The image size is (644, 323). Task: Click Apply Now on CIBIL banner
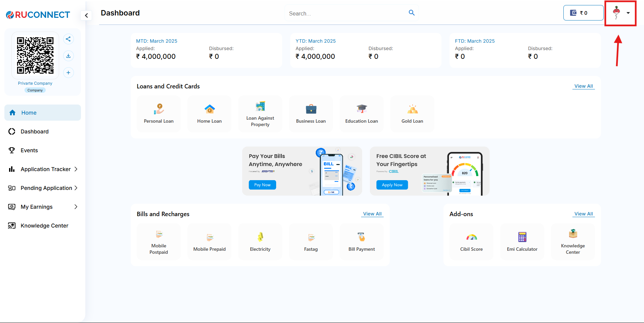[392, 185]
